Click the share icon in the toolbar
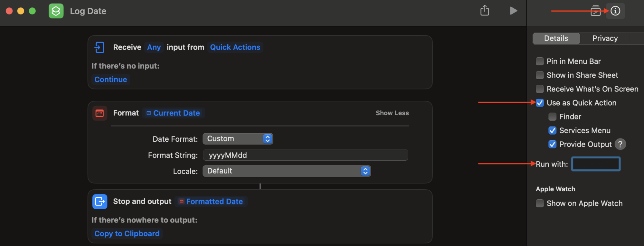 tap(485, 11)
